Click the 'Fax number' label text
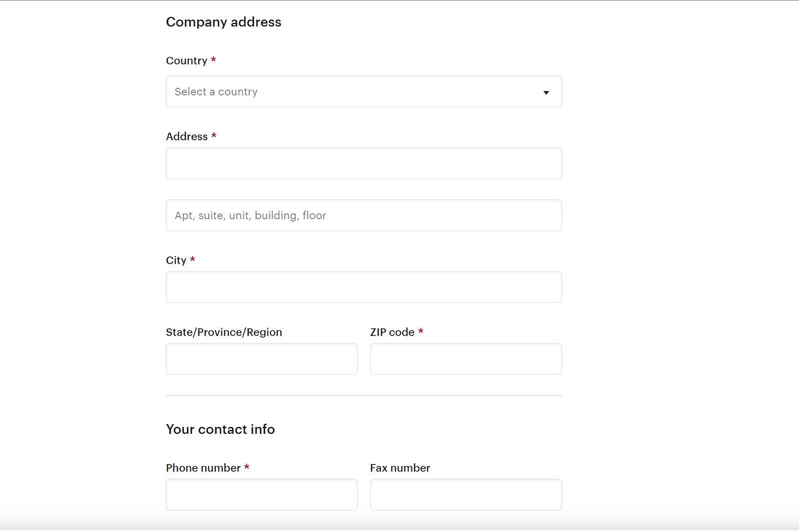The width and height of the screenshot is (799, 532). click(x=400, y=468)
